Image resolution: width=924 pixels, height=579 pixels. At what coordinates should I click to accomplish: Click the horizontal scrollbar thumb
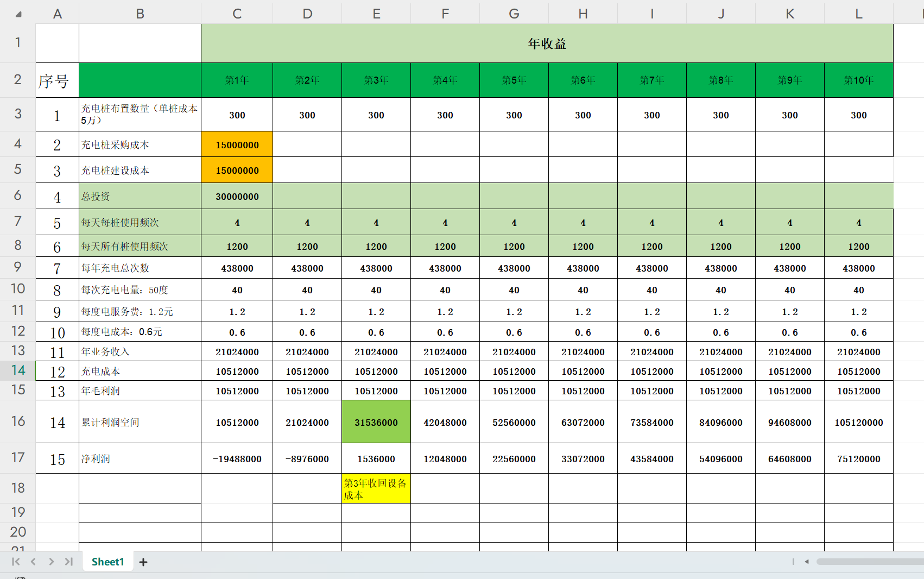[870, 562]
